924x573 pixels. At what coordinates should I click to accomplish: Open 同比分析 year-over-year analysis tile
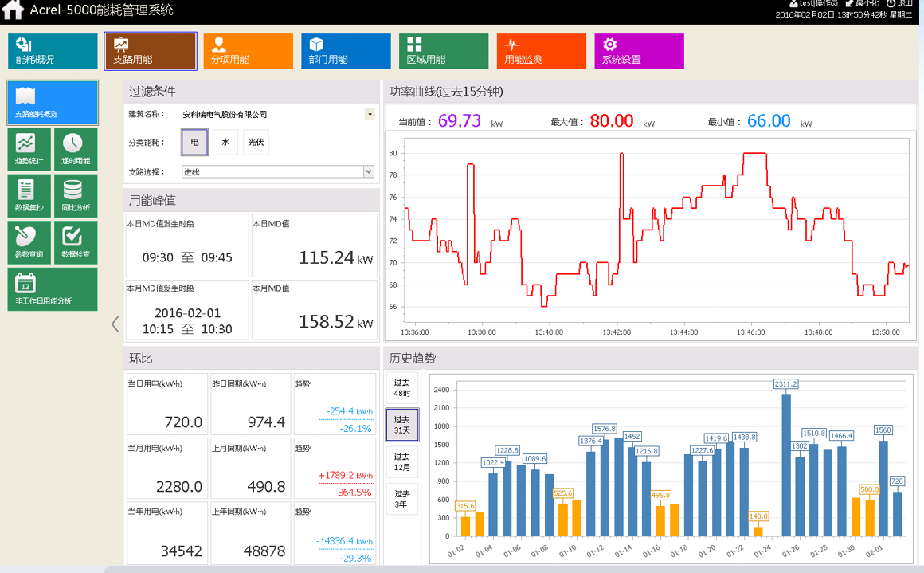75,195
